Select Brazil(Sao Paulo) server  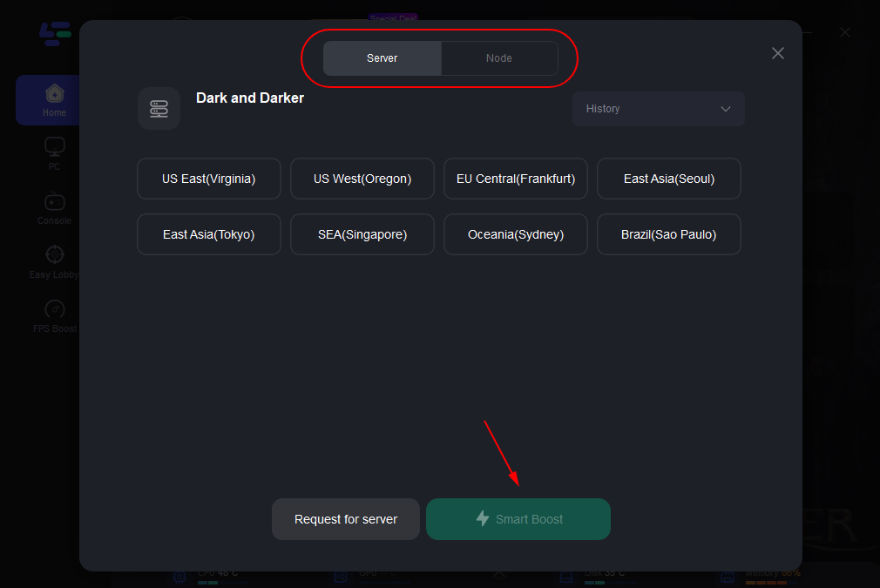point(669,234)
